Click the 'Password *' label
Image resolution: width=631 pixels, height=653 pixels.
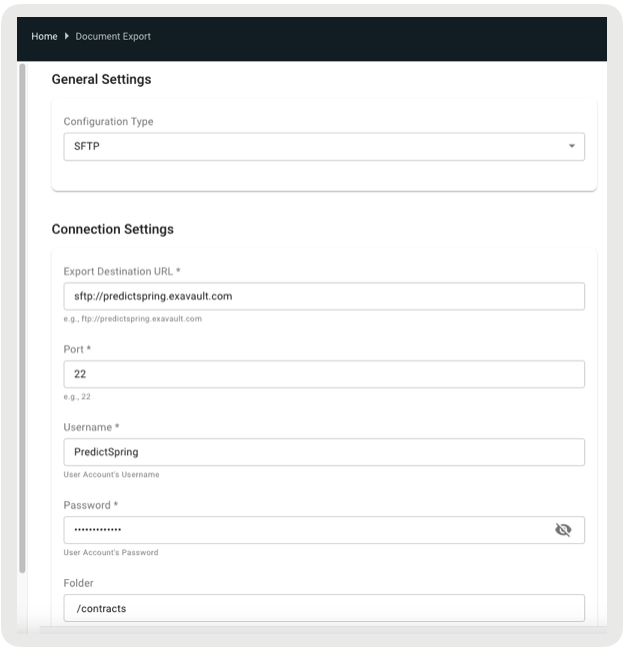(x=90, y=505)
